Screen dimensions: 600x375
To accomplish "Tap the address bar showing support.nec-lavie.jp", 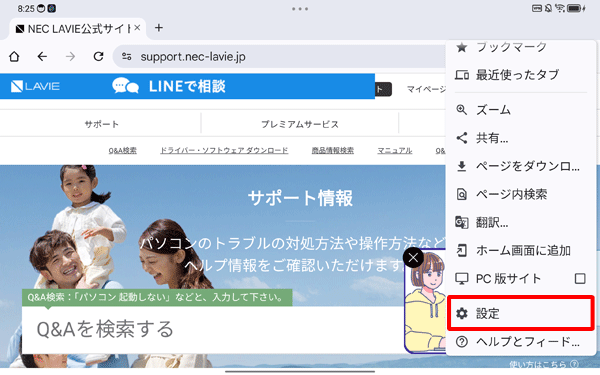I will 279,57.
